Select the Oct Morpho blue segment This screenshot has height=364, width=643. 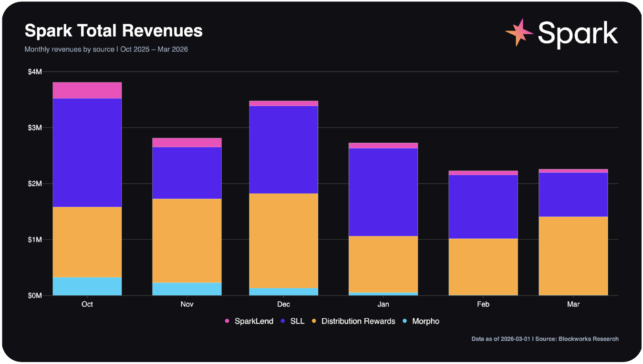pos(87,286)
